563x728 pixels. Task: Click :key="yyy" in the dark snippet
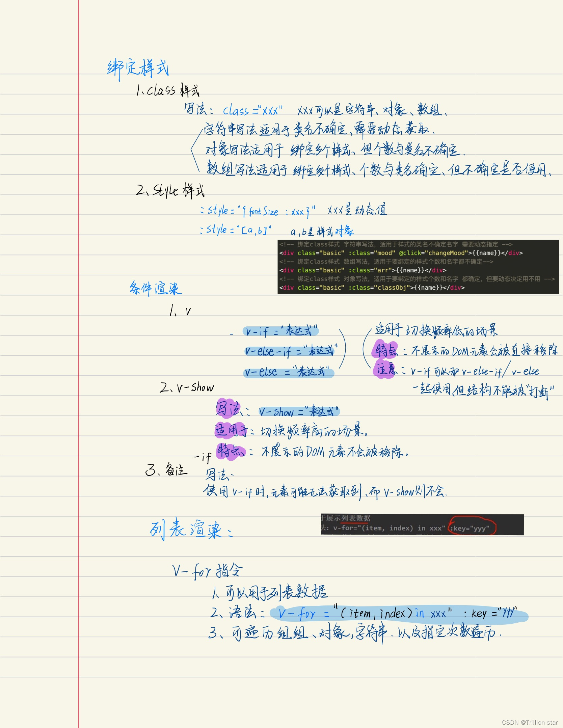click(x=471, y=528)
